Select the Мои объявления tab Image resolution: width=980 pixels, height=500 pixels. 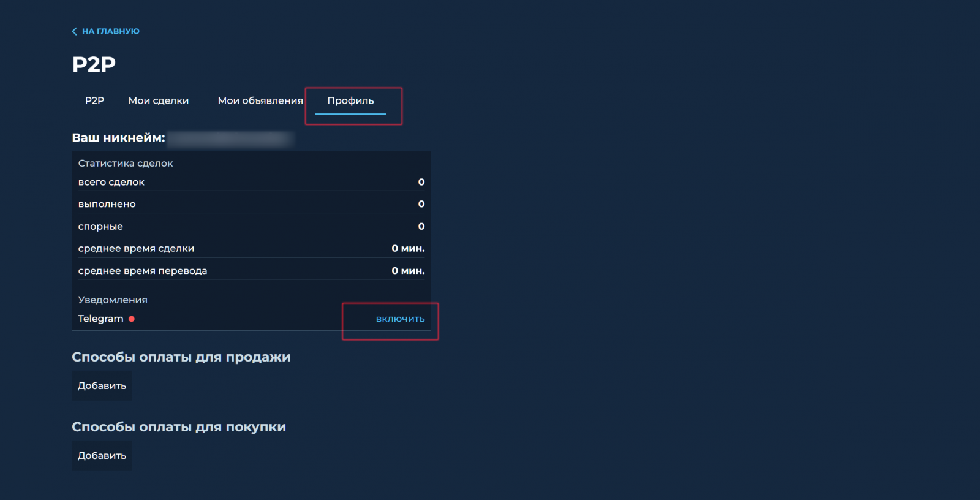[x=260, y=100]
